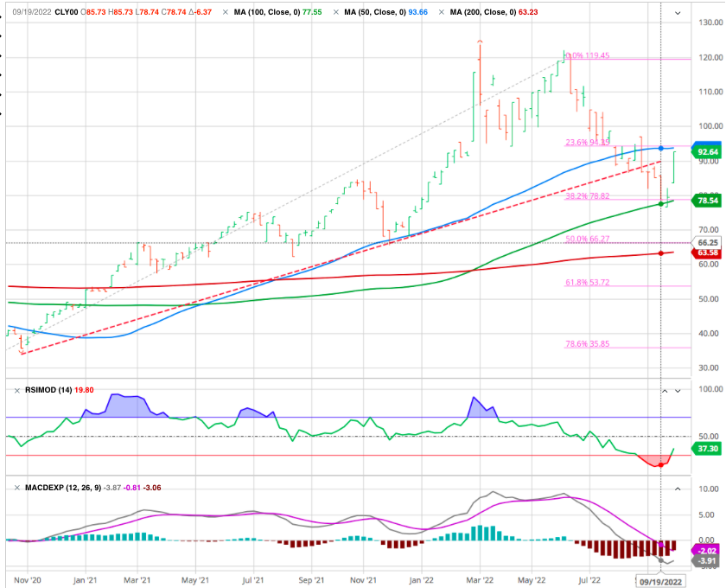
Task: Select the -2.02 MACD signal tag
Action: tap(705, 551)
